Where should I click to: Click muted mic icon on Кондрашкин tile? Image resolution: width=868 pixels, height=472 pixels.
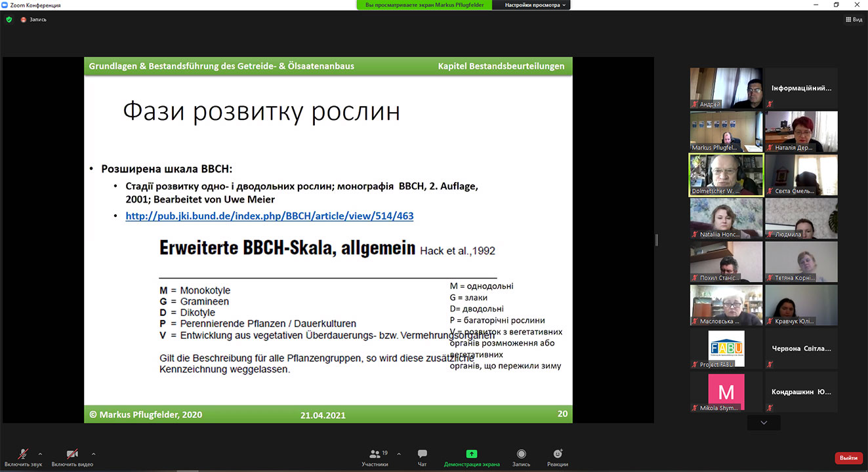pos(770,408)
